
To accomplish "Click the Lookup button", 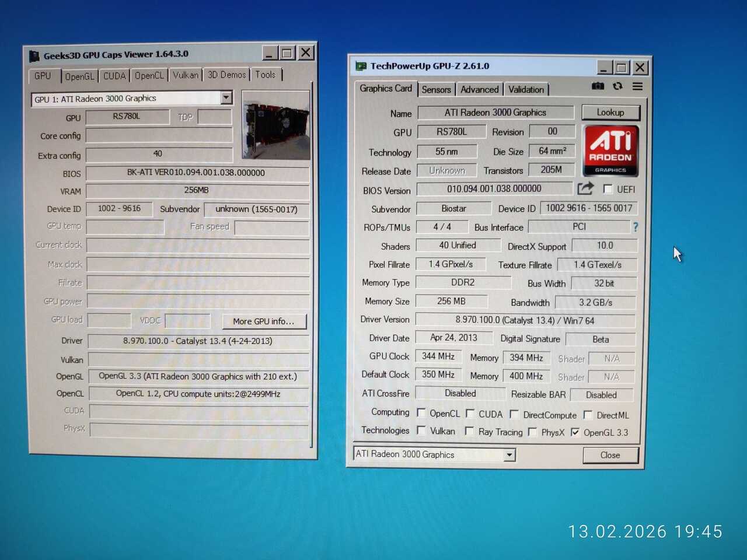I will point(610,113).
